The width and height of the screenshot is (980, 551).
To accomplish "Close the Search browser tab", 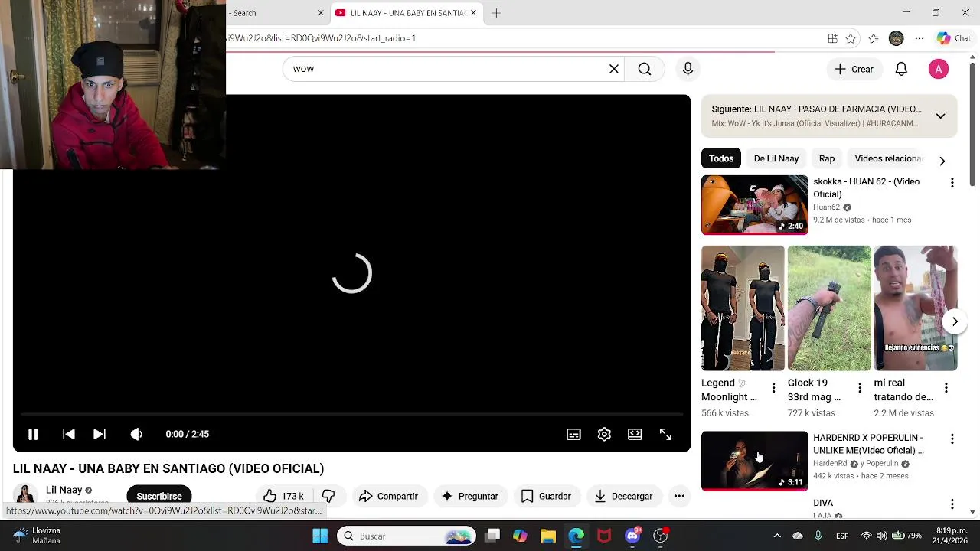I will tap(321, 13).
